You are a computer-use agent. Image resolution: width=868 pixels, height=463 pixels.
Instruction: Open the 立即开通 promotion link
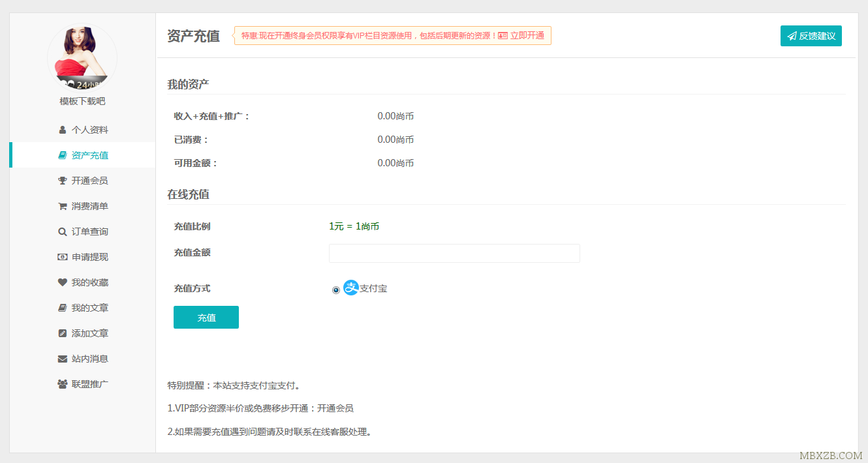pyautogui.click(x=527, y=36)
